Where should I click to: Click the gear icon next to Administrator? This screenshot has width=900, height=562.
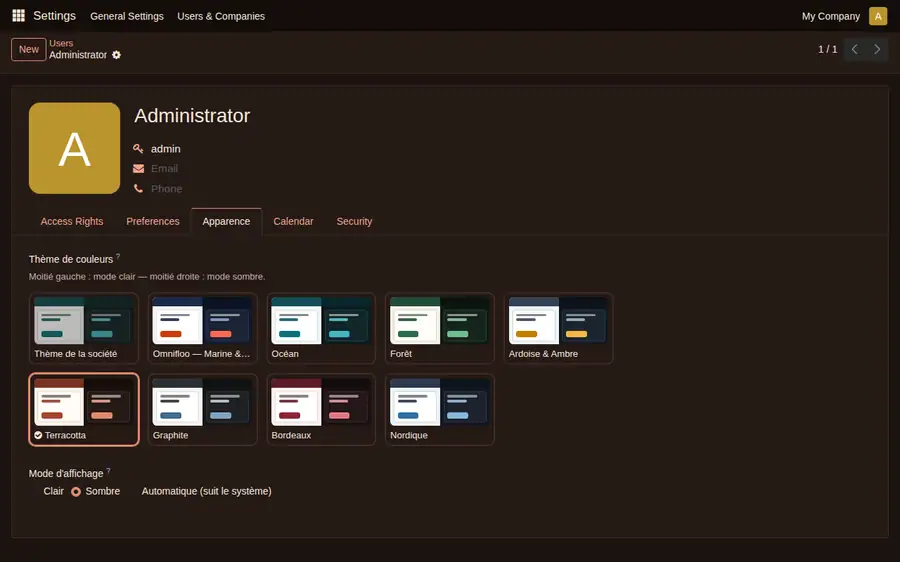click(x=117, y=55)
